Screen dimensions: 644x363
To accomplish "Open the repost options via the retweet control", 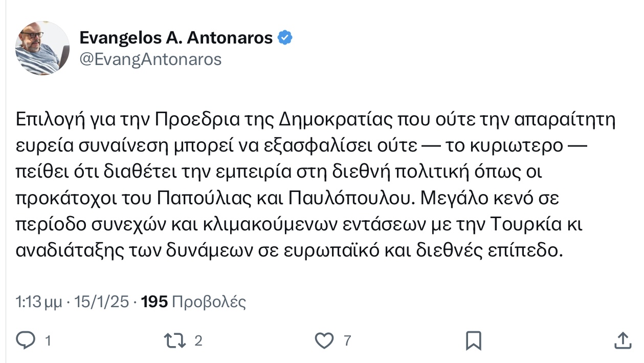I will coord(175,339).
